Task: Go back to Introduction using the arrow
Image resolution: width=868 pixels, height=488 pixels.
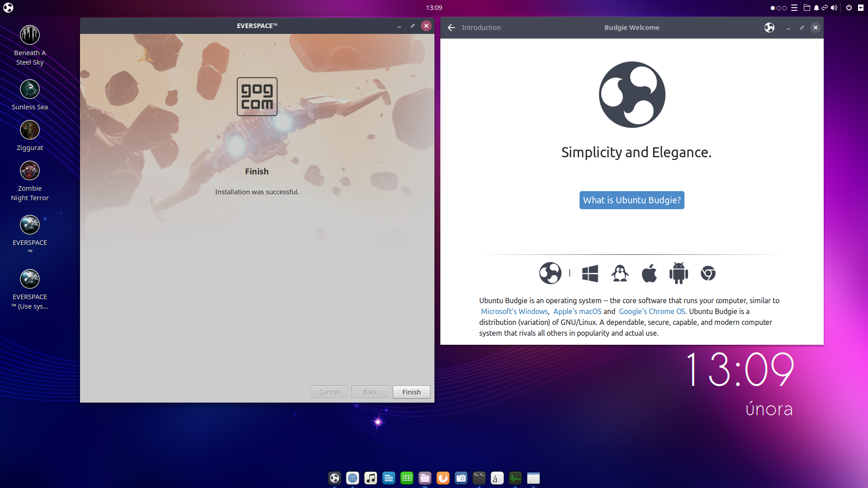Action: click(x=451, y=28)
